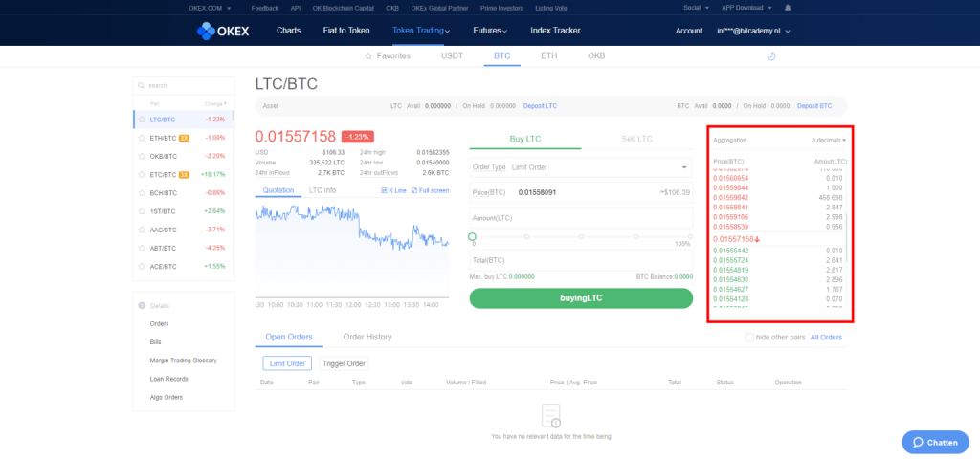The width and height of the screenshot is (980, 459).
Task: Open Fiat to Token page
Action: [346, 31]
